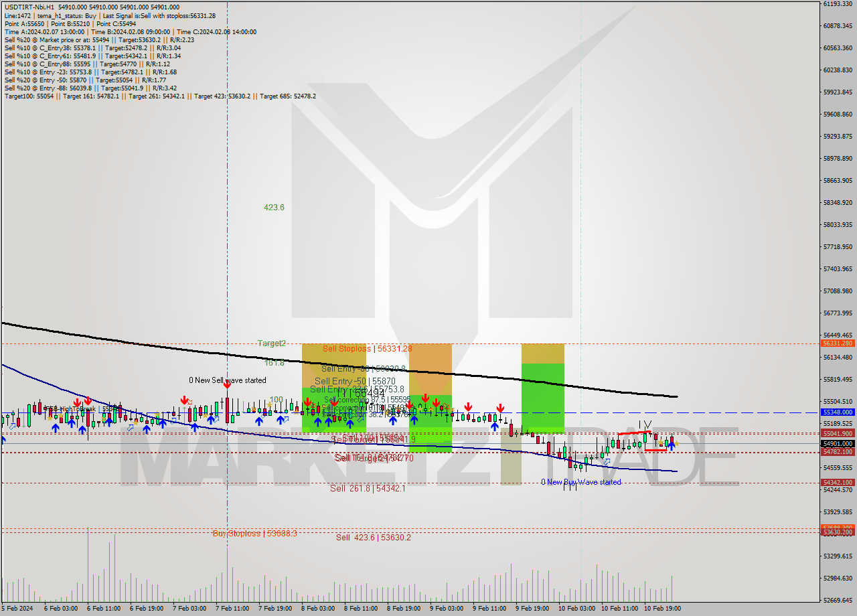Click the 'Target100: 55054' targets line
857x616 pixels.
[x=160, y=96]
